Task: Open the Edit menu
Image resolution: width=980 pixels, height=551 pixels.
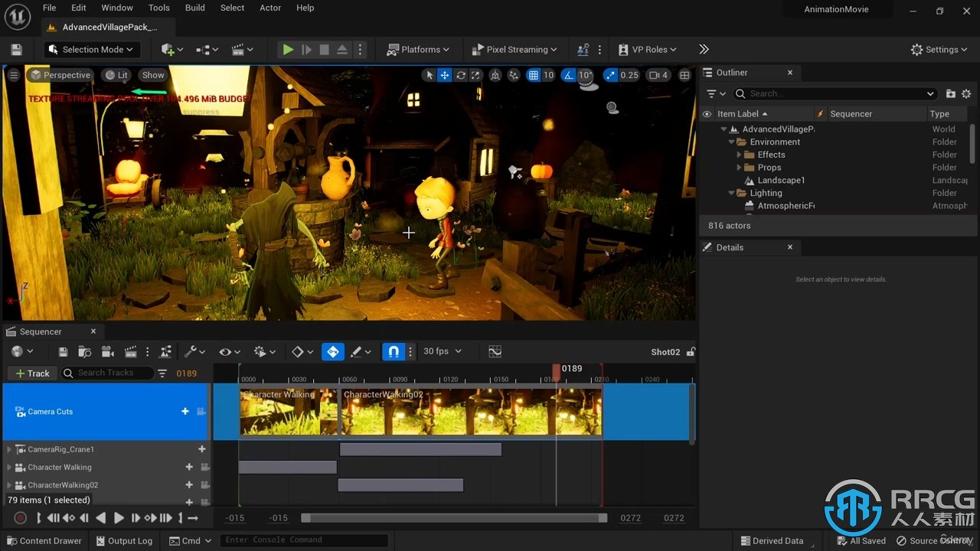Action: (x=78, y=8)
